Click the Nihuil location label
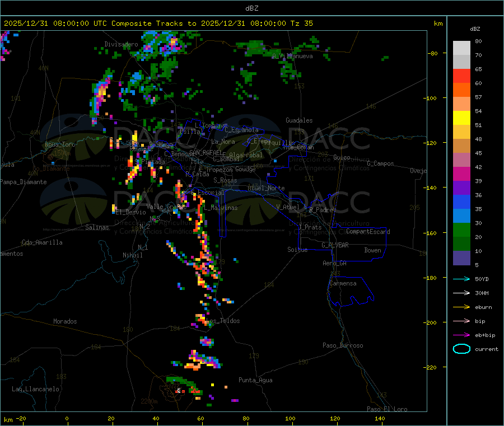 coord(132,255)
